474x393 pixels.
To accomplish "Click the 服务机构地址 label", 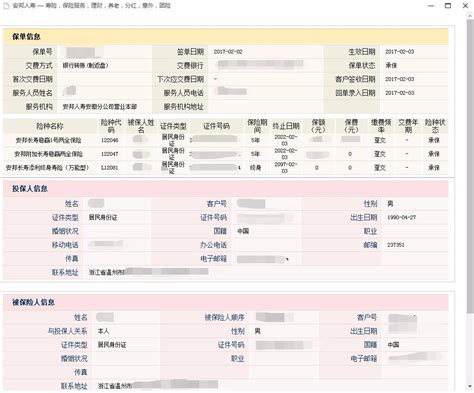I will (184, 107).
